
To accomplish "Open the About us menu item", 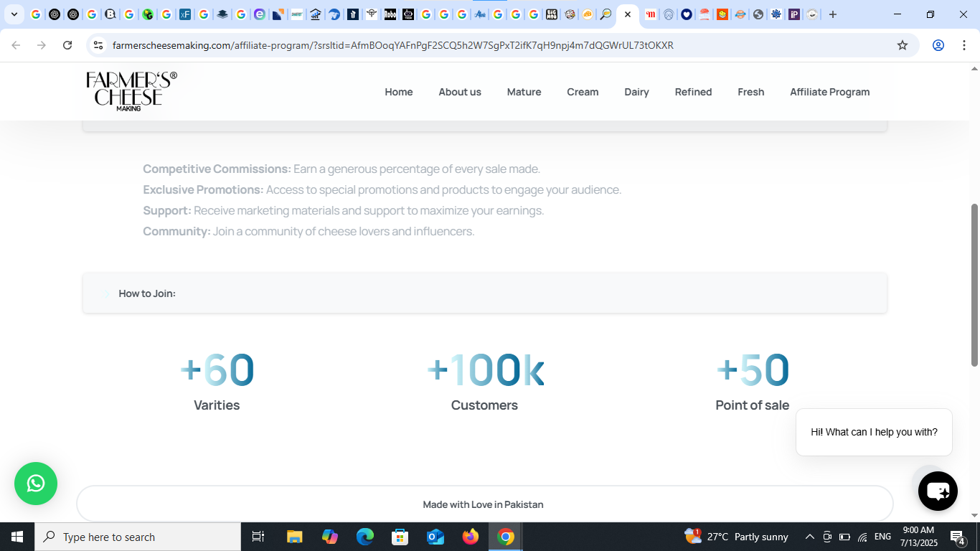I will click(x=460, y=92).
